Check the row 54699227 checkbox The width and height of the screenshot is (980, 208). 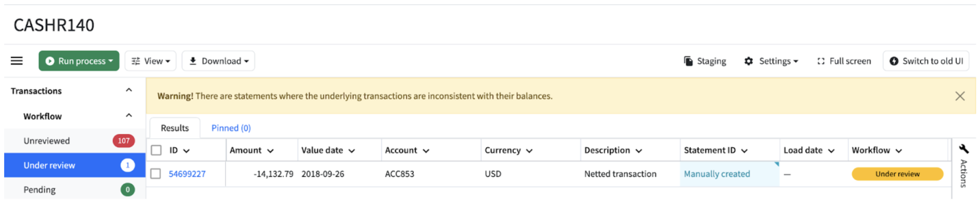point(156,174)
